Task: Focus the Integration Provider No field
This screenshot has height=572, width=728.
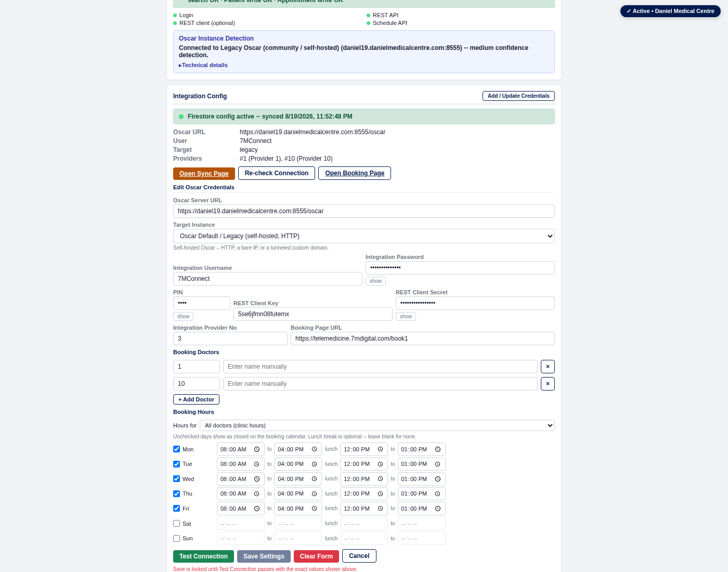Action: coord(230,339)
